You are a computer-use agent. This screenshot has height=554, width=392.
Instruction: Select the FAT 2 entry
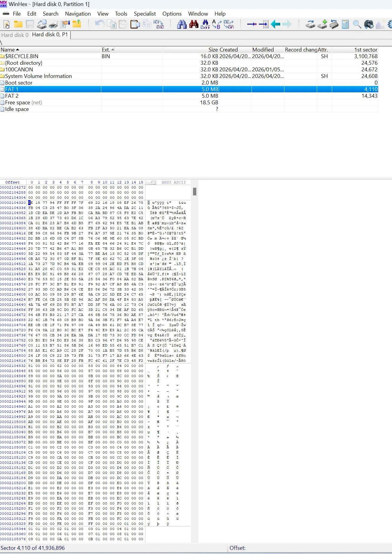[x=189, y=96]
